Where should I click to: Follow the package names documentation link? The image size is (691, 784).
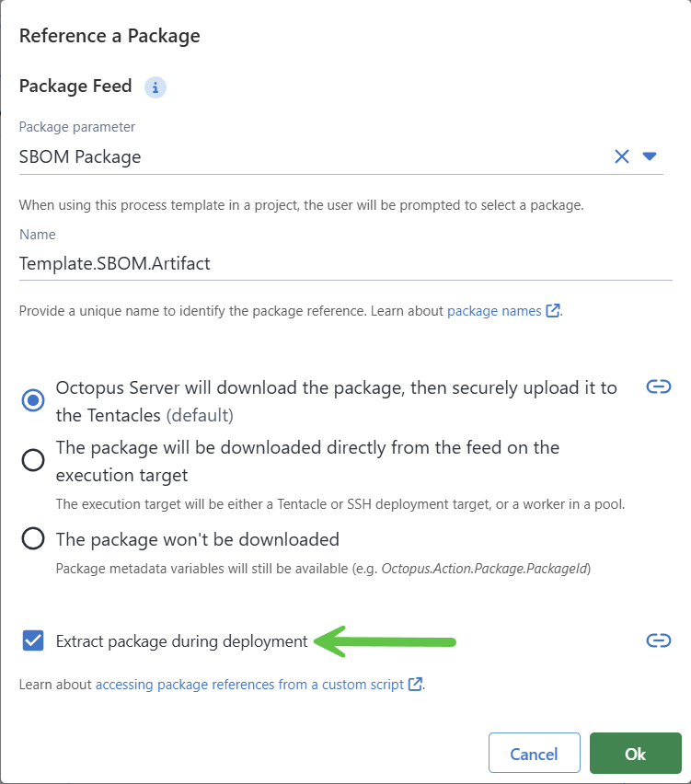(x=492, y=310)
